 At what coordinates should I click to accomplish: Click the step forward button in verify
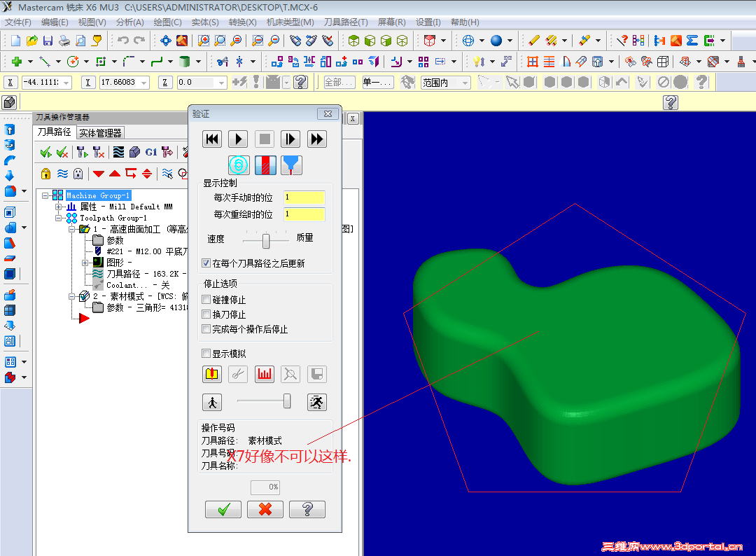pos(290,139)
